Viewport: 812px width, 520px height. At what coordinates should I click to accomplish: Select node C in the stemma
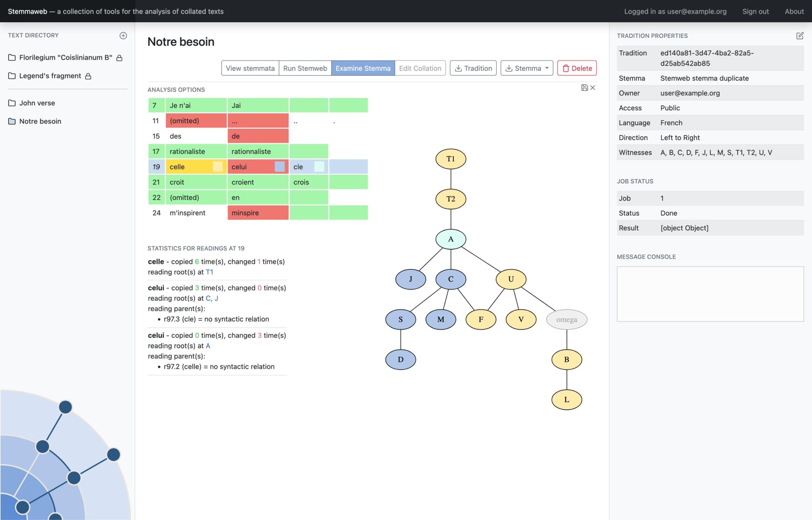coord(451,279)
